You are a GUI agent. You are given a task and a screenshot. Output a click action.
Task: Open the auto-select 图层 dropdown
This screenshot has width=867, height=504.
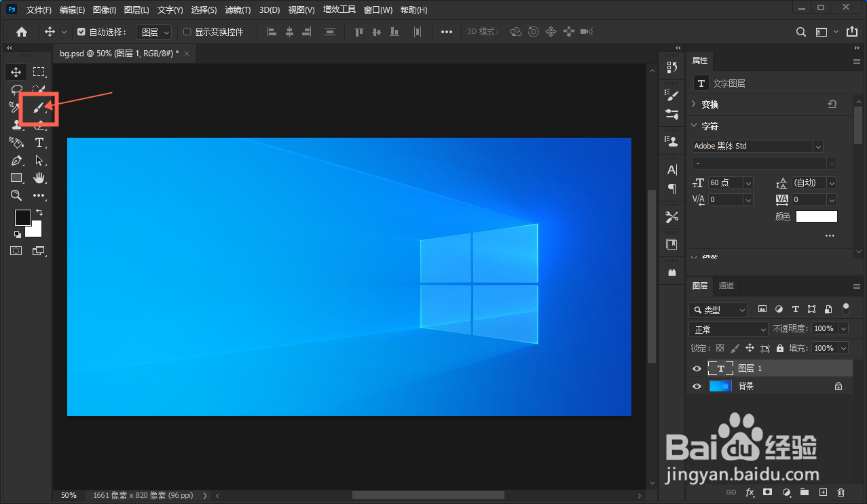[x=153, y=32]
